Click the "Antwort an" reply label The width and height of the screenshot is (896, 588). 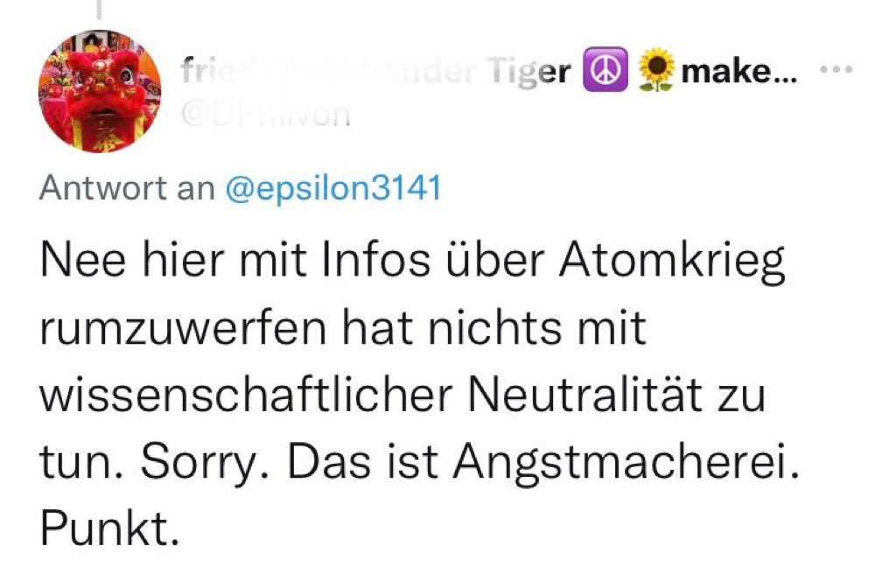pyautogui.click(x=128, y=189)
